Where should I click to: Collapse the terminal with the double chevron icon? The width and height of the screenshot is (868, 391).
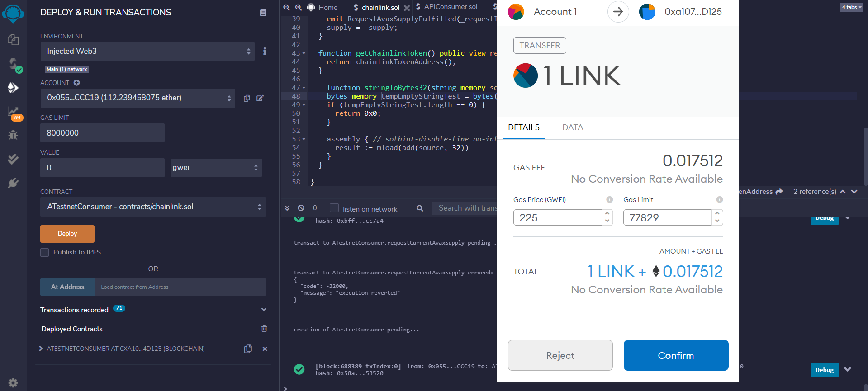tap(287, 208)
